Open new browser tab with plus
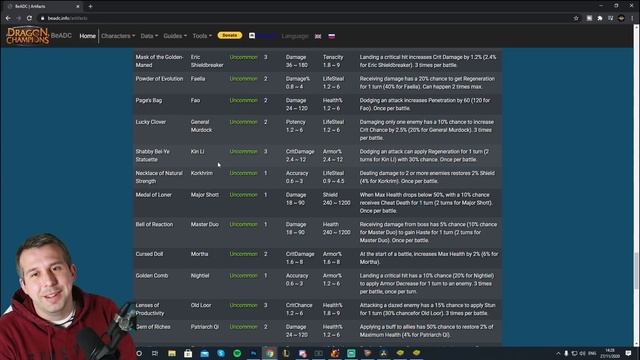Viewport: 640px width, 360px height. [x=90, y=6]
